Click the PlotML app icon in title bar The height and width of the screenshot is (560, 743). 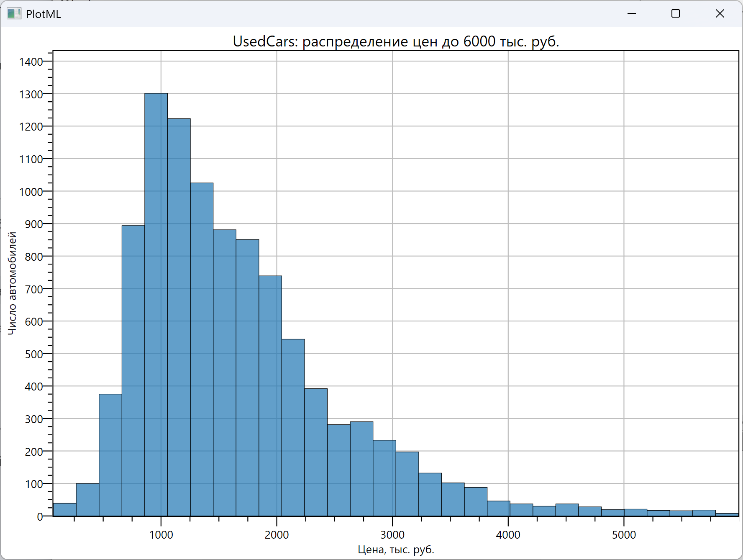click(x=14, y=14)
